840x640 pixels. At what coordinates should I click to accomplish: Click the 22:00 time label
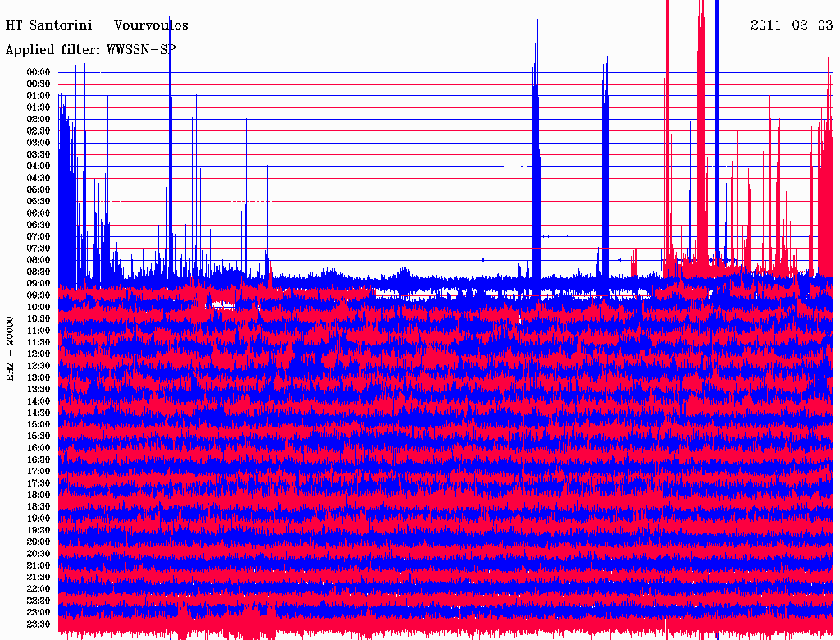point(39,589)
